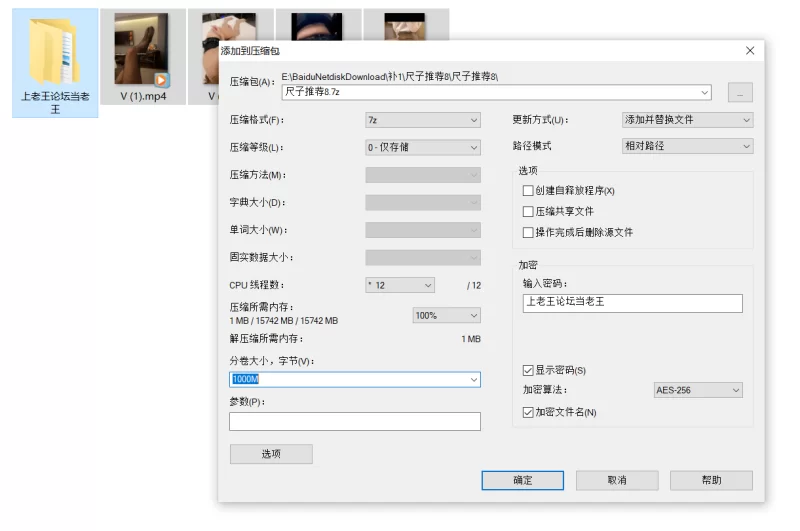Open the browse button beside archive name
Viewport: 800px width, 531px height.
[x=740, y=93]
